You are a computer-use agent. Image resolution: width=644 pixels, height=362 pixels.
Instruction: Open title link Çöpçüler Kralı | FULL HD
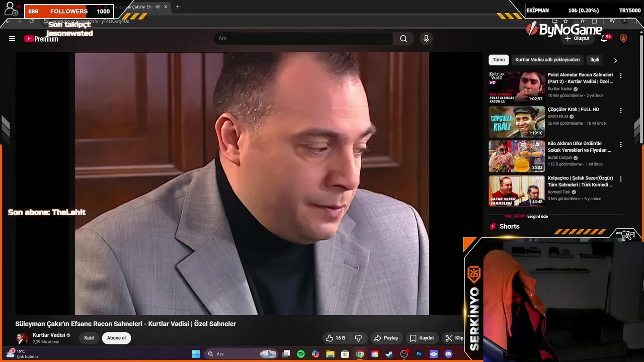pyautogui.click(x=573, y=109)
